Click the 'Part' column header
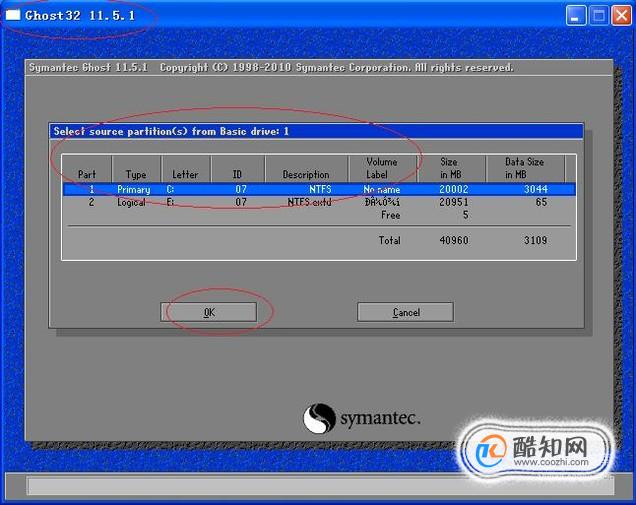Image resolution: width=636 pixels, height=505 pixels. pos(87,168)
